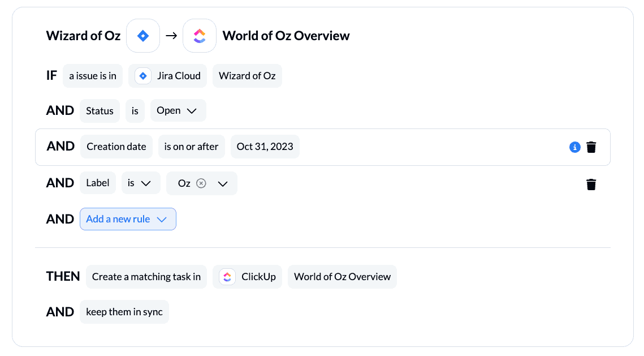The width and height of the screenshot is (644, 356).
Task: Click the Create a matching task in chip
Action: pyautogui.click(x=146, y=277)
